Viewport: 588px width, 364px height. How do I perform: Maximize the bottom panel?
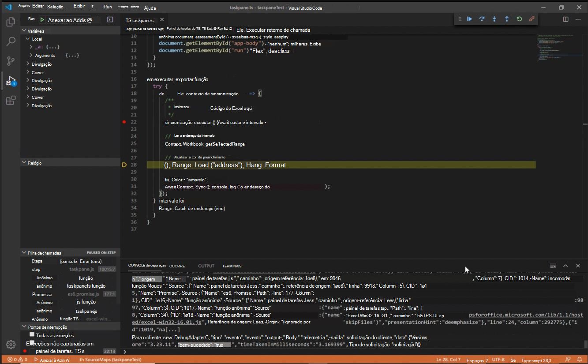566,266
